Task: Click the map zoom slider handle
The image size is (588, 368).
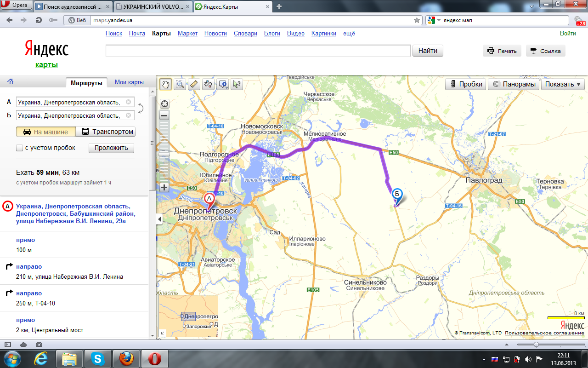Action: pos(164,154)
